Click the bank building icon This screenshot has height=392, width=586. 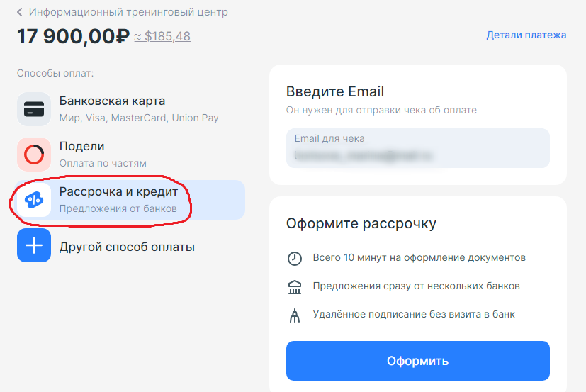tap(295, 287)
